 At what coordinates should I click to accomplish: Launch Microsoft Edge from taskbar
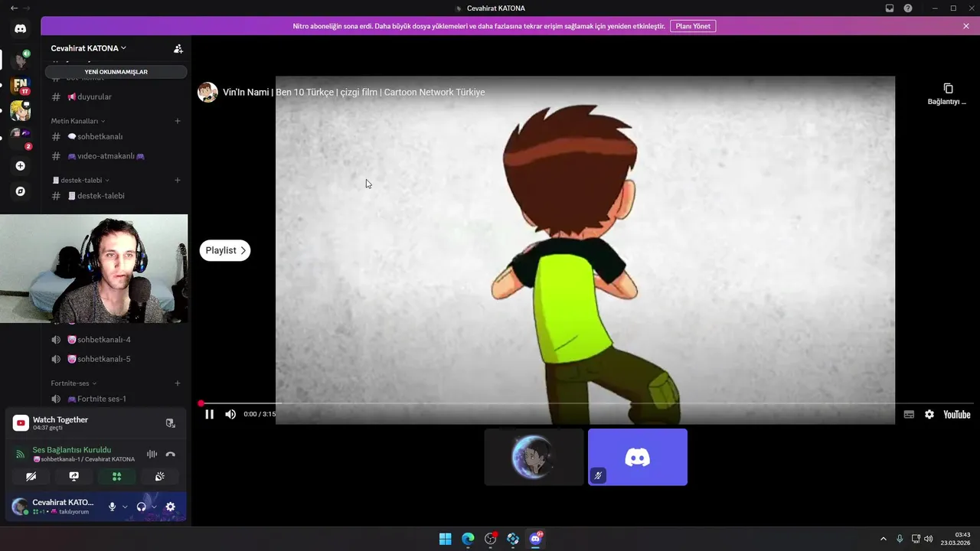(x=468, y=539)
